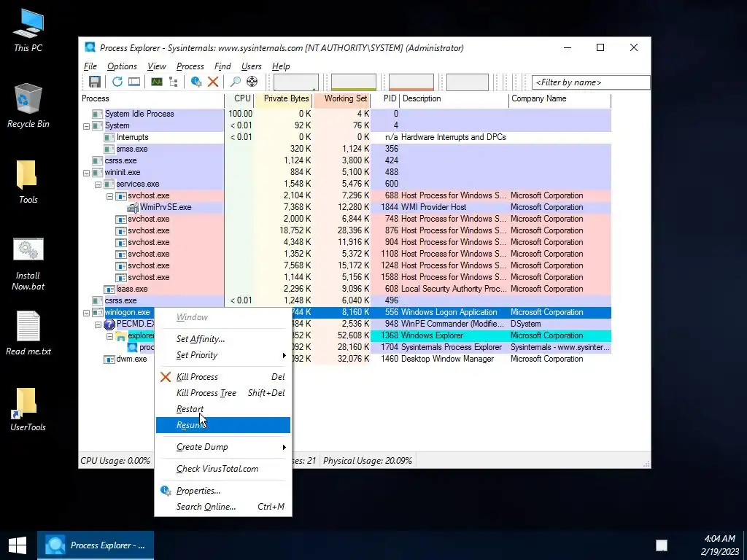The width and height of the screenshot is (747, 560).
Task: Toggle the lower pane toolbar icon
Action: tap(134, 82)
